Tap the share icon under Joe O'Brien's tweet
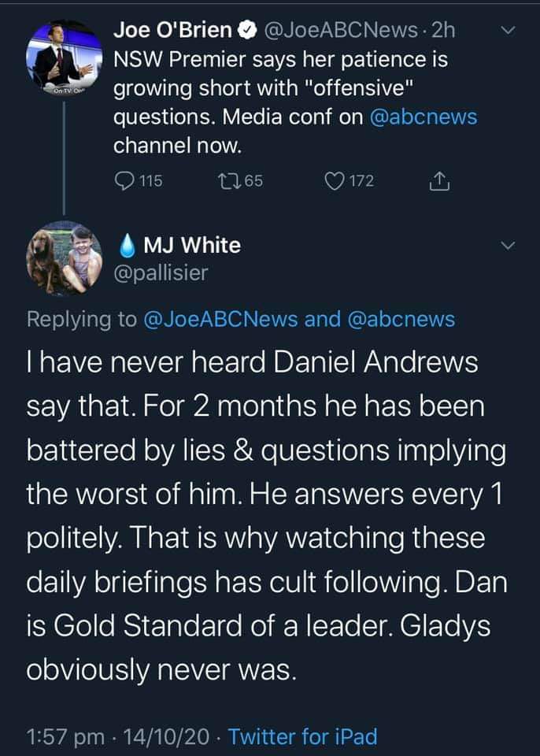 (x=438, y=181)
